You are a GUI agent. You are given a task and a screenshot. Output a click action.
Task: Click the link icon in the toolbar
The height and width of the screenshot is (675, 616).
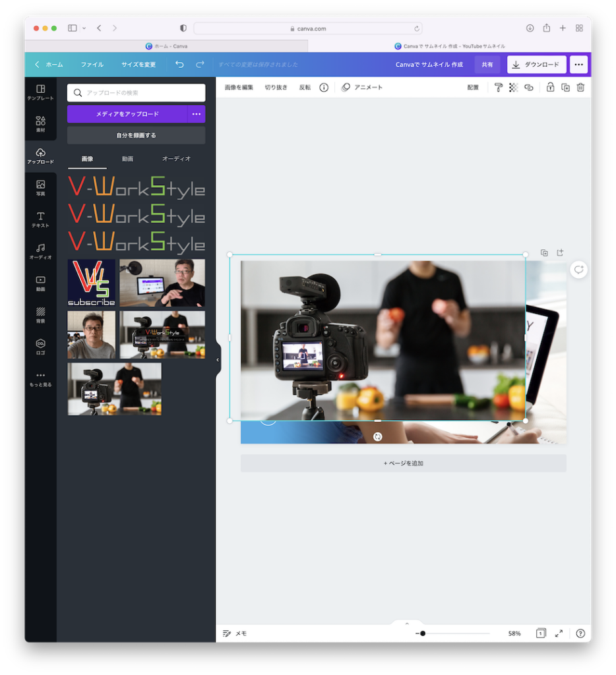[528, 87]
